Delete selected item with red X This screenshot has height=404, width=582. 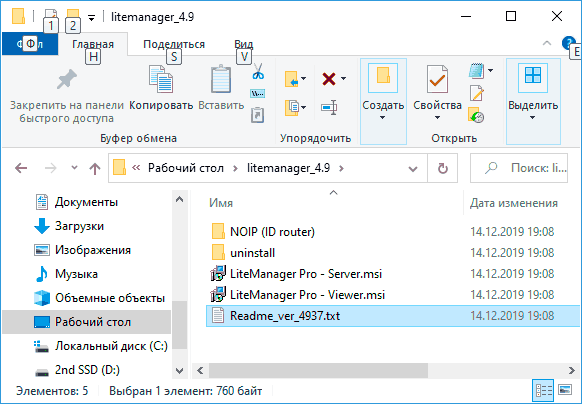329,79
